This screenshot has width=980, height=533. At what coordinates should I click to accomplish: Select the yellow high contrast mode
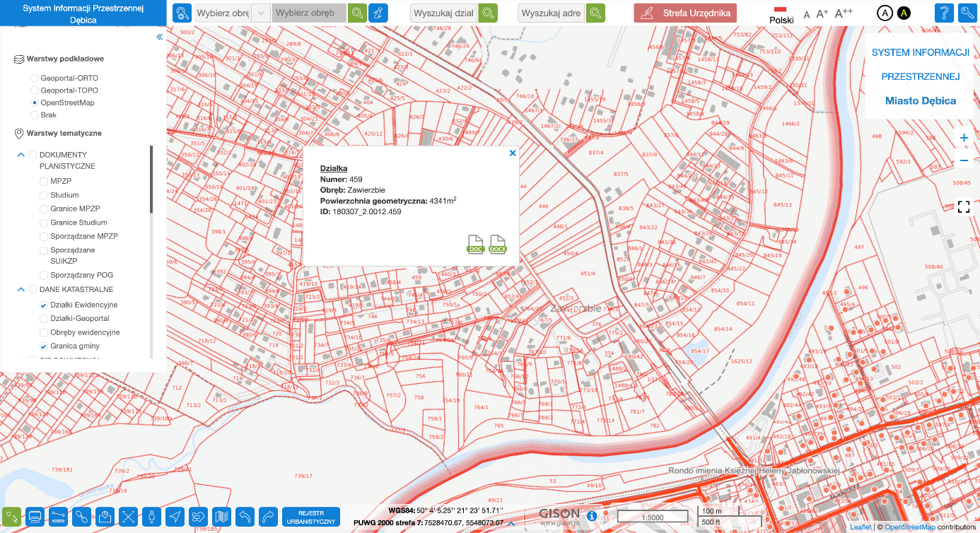(904, 13)
